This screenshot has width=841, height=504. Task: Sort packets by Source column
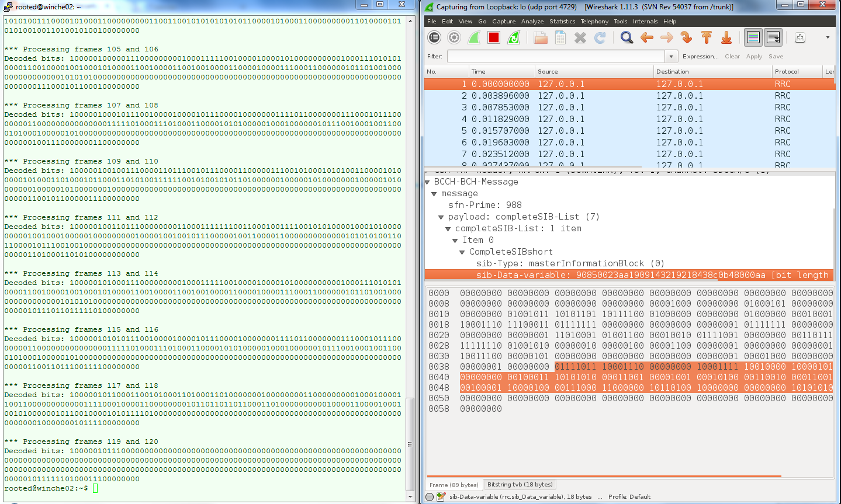[594, 71]
